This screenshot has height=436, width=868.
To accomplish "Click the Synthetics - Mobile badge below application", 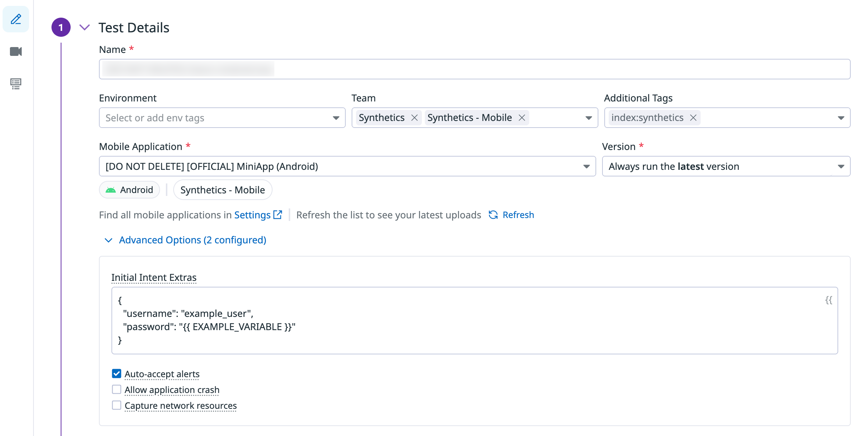I will click(x=223, y=190).
